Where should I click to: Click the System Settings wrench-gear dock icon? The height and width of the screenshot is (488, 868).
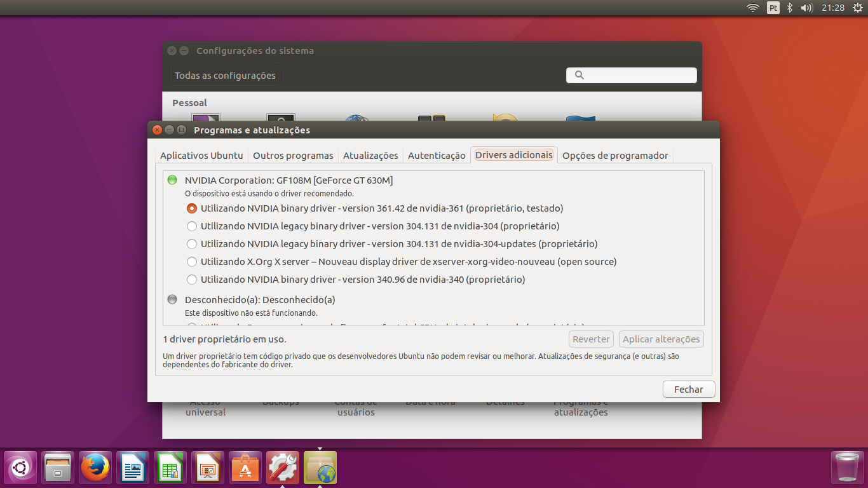tap(283, 468)
